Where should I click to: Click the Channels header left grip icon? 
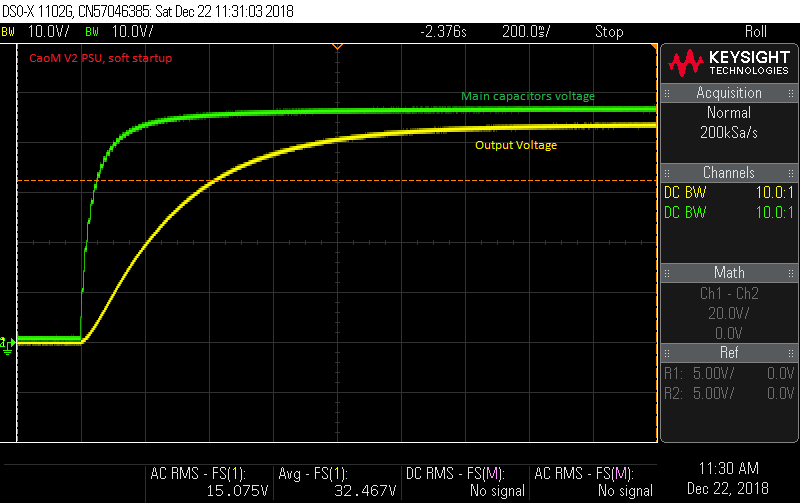tap(667, 173)
